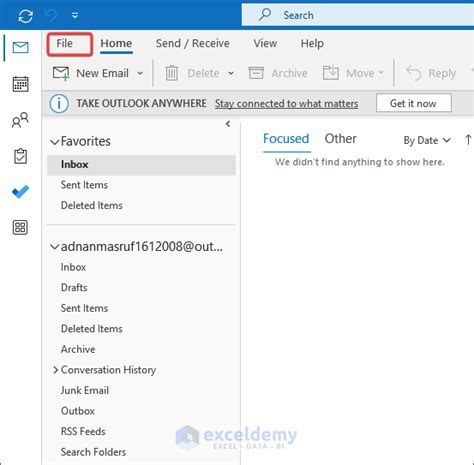474x465 pixels.
Task: Collapse the folder pane with the arrow
Action: [228, 124]
